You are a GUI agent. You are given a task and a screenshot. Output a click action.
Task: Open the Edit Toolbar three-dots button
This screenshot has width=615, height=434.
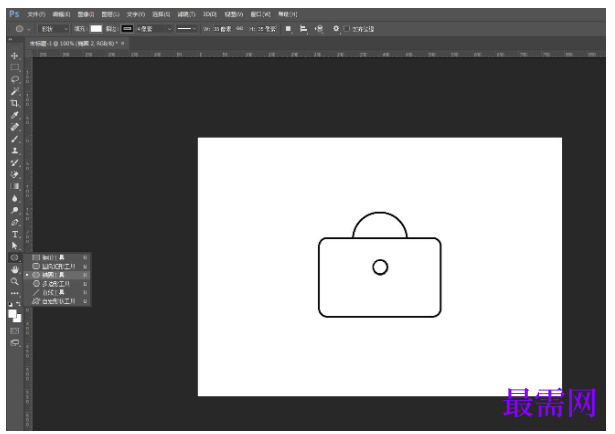tap(15, 293)
